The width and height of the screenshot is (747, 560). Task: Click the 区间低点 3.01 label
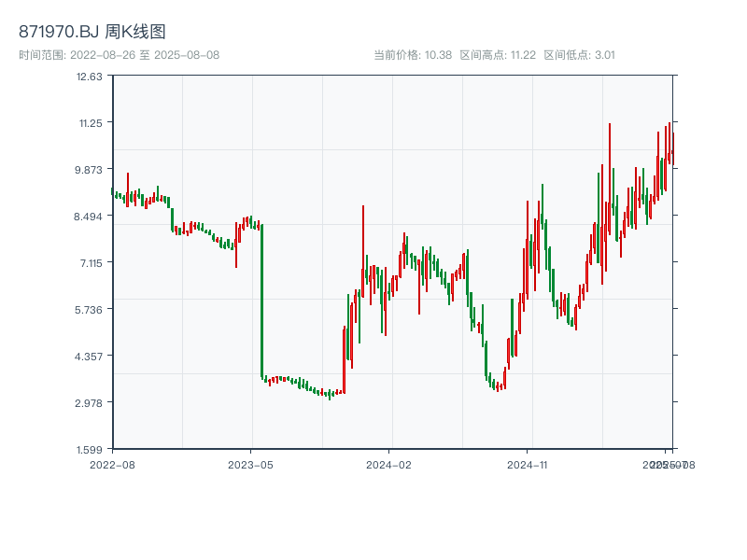[x=579, y=55]
